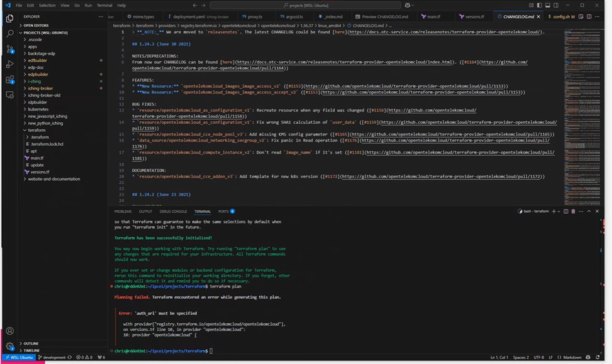
Task: Create a new terminal with plus icon
Action: [x=553, y=211]
